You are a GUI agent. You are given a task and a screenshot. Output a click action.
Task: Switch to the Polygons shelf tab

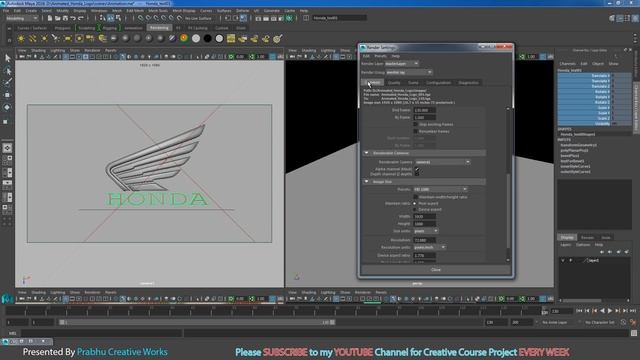pos(62,28)
